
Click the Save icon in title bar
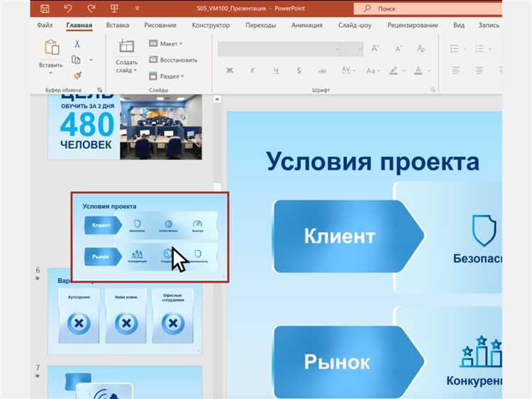45,9
